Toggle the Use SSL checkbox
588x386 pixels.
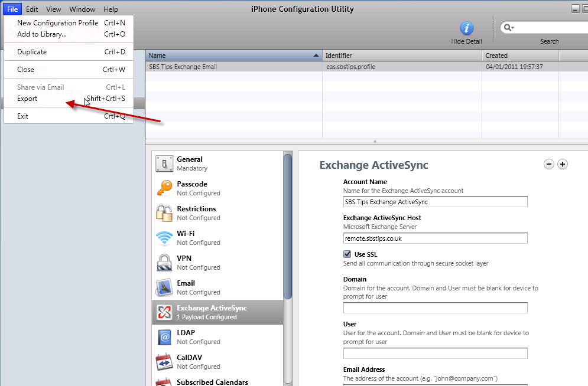click(347, 254)
